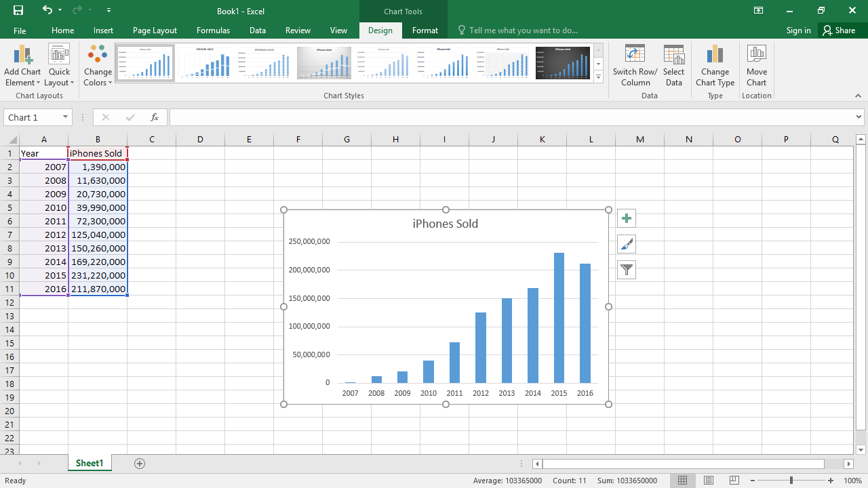The height and width of the screenshot is (488, 868).
Task: Open the Undo history dropdown arrow
Action: (x=60, y=11)
